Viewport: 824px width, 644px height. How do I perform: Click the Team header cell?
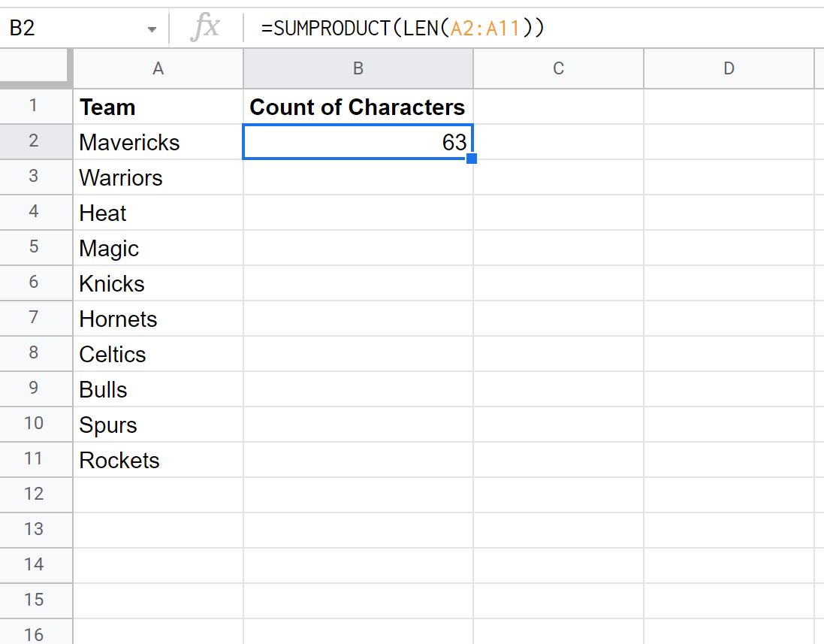click(158, 107)
